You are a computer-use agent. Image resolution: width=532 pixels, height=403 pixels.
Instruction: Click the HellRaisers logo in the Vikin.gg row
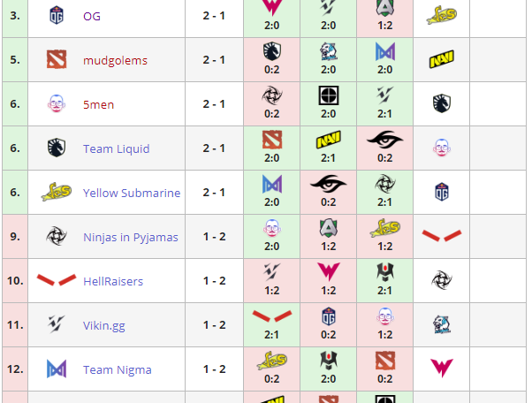(x=272, y=316)
